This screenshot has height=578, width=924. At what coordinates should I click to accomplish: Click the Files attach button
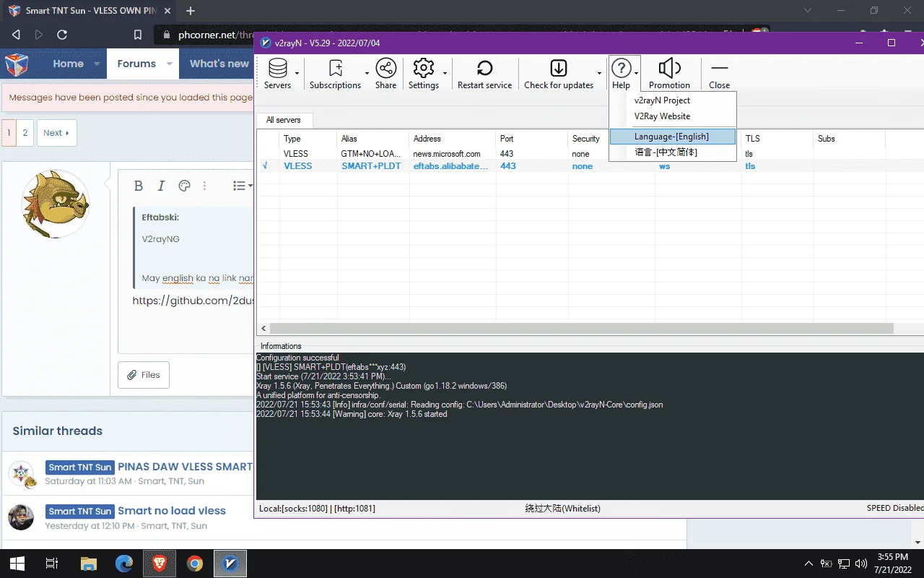[x=144, y=375]
